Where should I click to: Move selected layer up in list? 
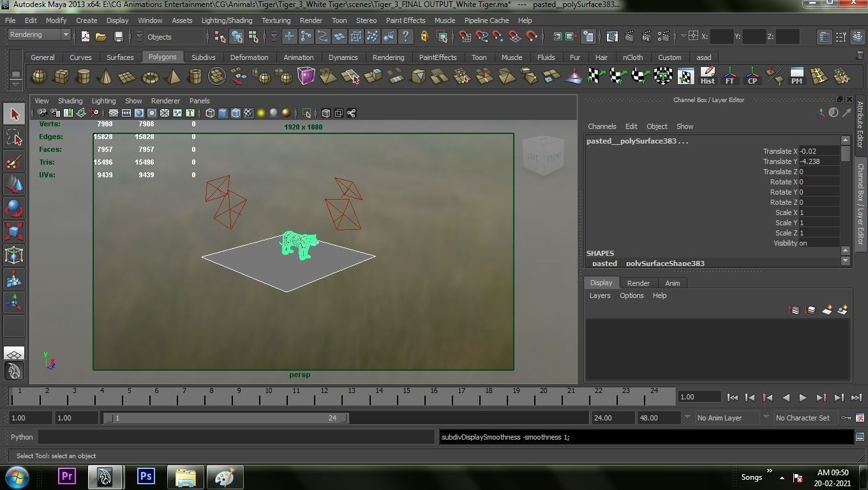tap(795, 310)
